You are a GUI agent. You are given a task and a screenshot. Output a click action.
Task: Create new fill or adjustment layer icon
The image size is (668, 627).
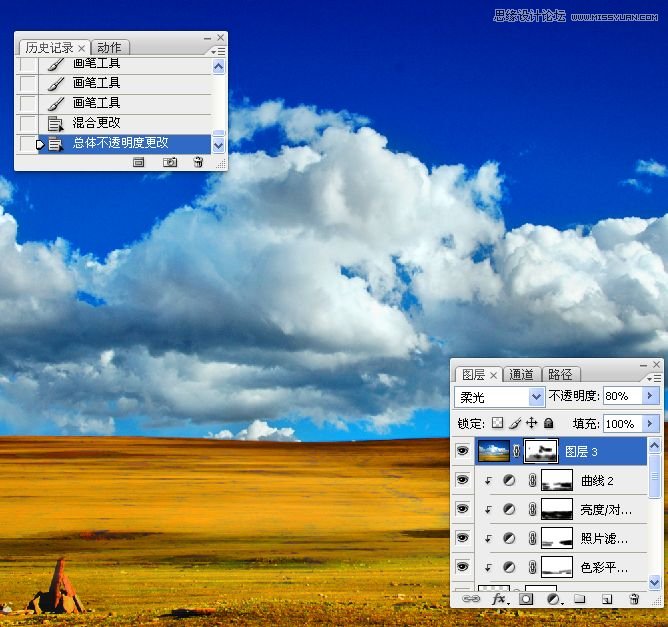554,599
